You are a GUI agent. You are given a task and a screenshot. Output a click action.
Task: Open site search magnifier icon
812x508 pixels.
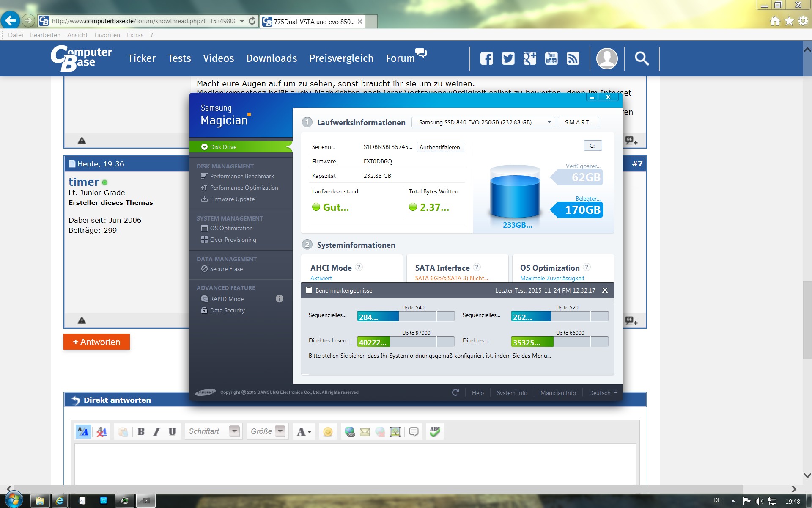point(642,58)
